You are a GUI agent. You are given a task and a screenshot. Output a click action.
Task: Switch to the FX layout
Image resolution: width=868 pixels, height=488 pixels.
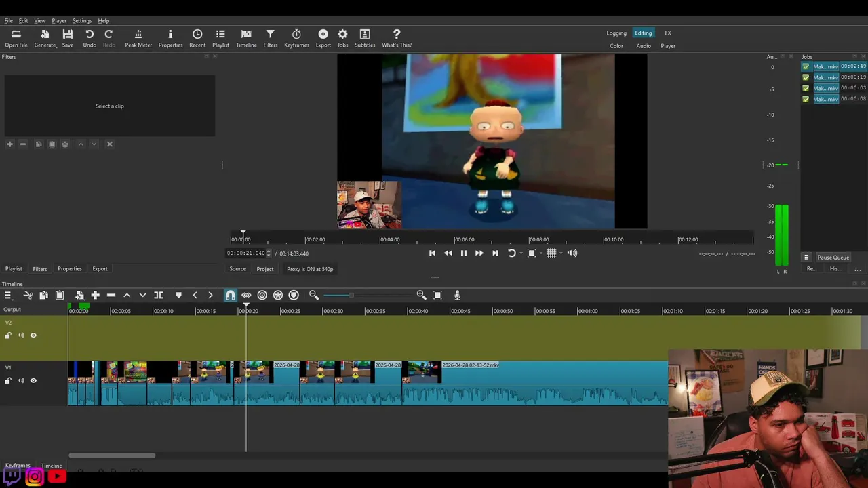click(x=668, y=33)
